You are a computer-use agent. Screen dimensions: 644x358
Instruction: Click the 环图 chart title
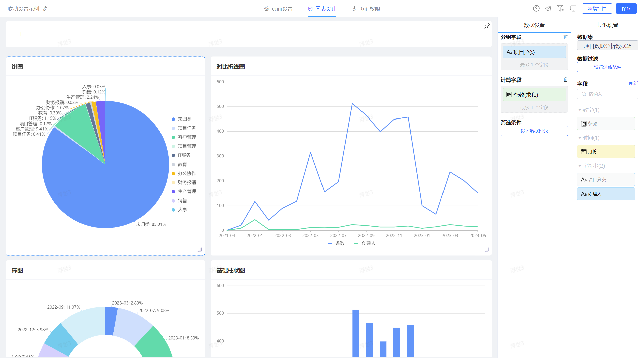[17, 270]
